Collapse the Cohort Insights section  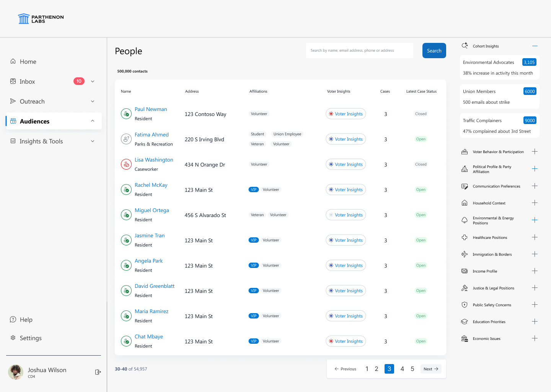[x=535, y=46]
